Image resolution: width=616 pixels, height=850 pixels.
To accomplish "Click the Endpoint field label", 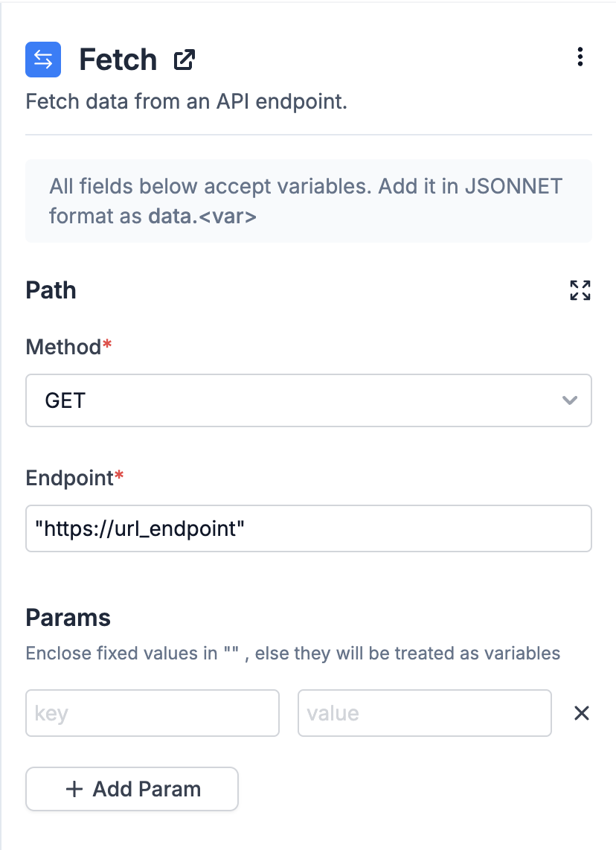I will [70, 478].
